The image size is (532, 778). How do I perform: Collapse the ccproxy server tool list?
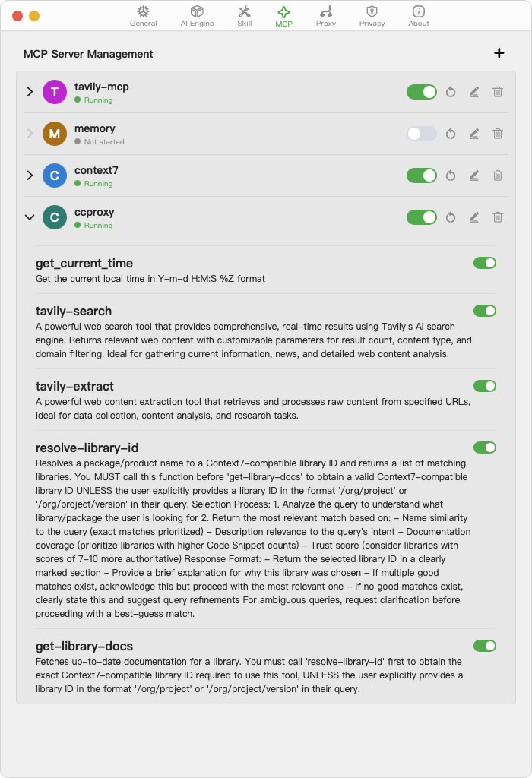tap(30, 217)
